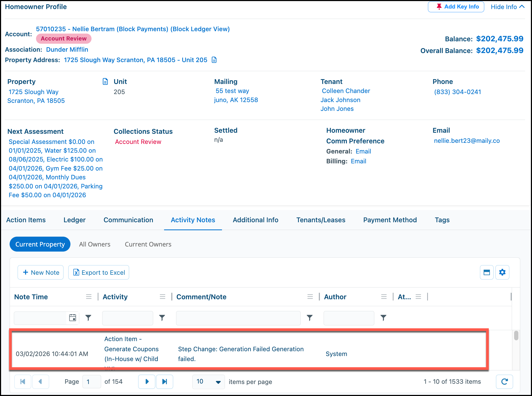The width and height of the screenshot is (532, 396).
Task: Click the Author column filter funnel
Action: click(x=383, y=318)
